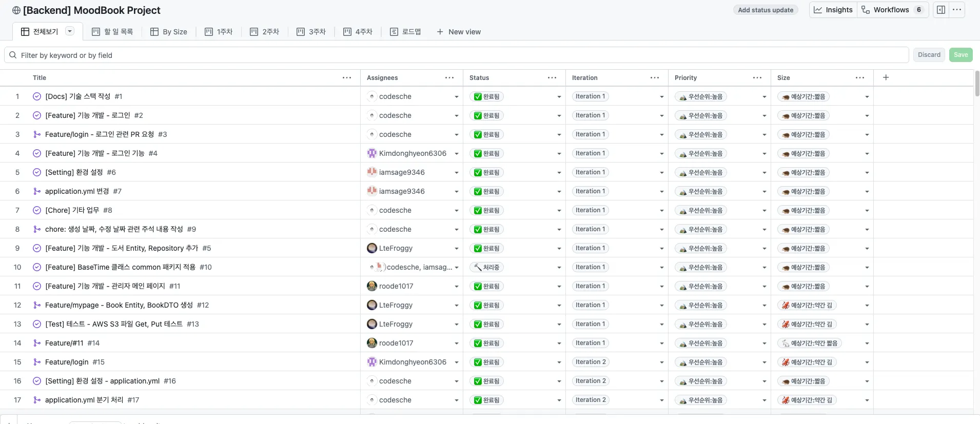Switch to 3주차 view tab
980x424 pixels.
click(x=311, y=32)
